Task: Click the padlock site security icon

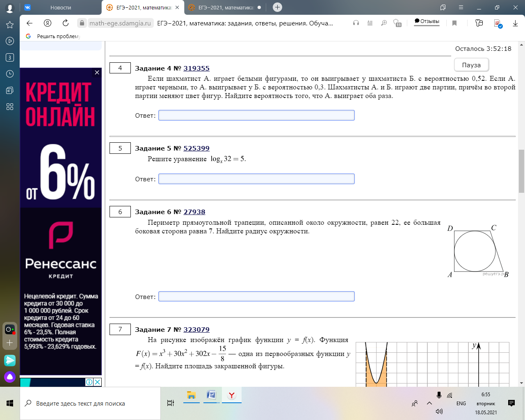Action: 82,23
